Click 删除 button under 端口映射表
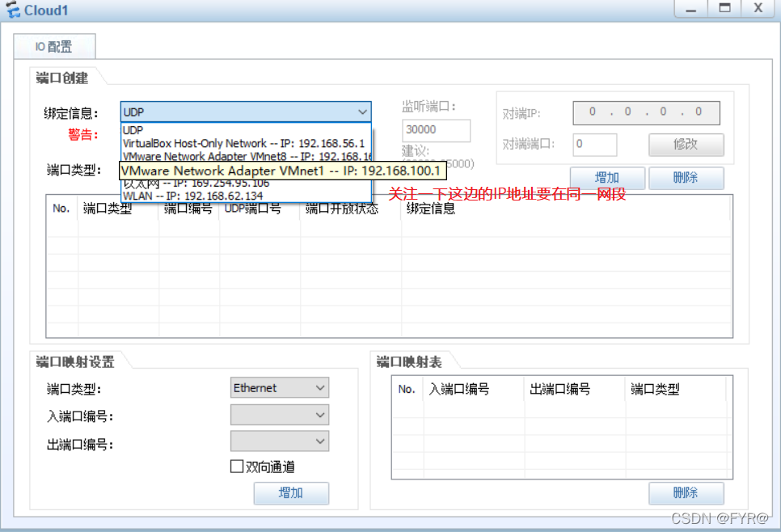 click(686, 493)
